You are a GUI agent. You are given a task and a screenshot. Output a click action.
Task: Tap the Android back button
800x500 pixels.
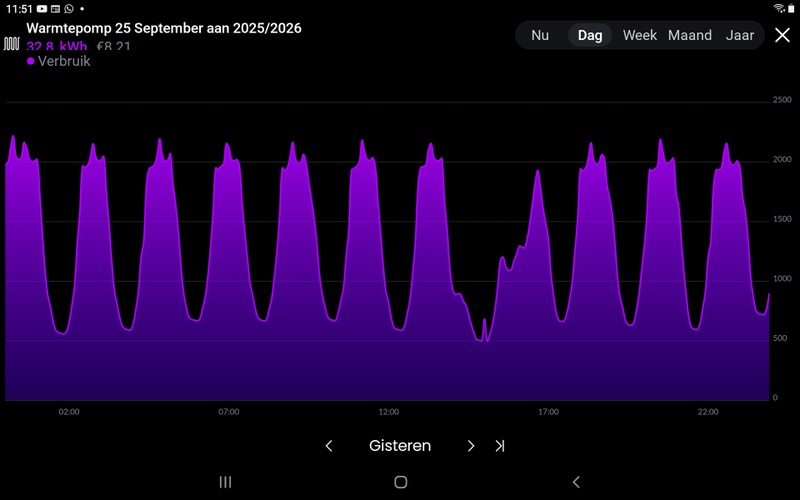coord(576,482)
